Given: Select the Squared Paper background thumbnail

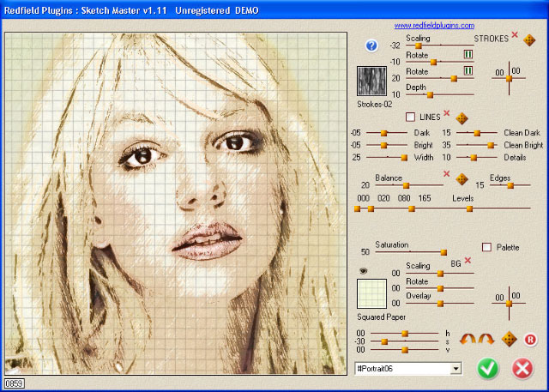Looking at the screenshot, I should (371, 293).
